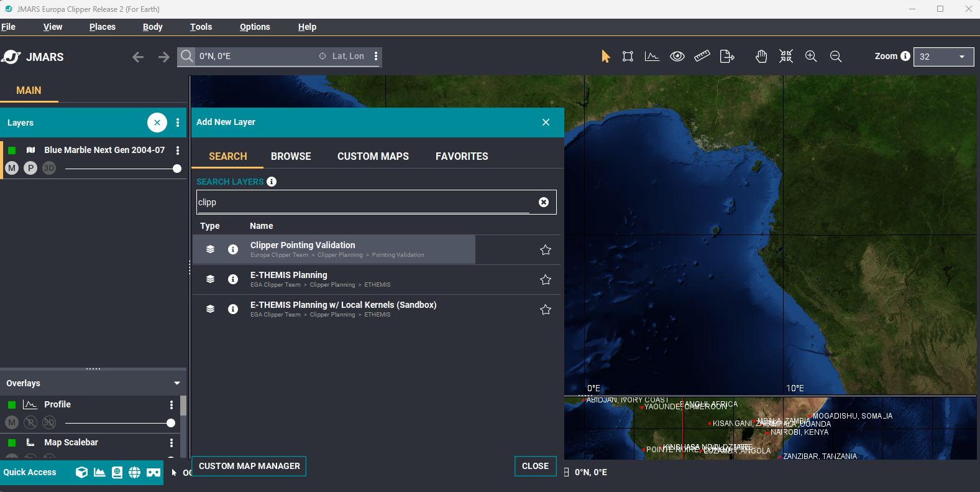
Task: Toggle the Map Scalebar green status square
Action: [x=12, y=443]
